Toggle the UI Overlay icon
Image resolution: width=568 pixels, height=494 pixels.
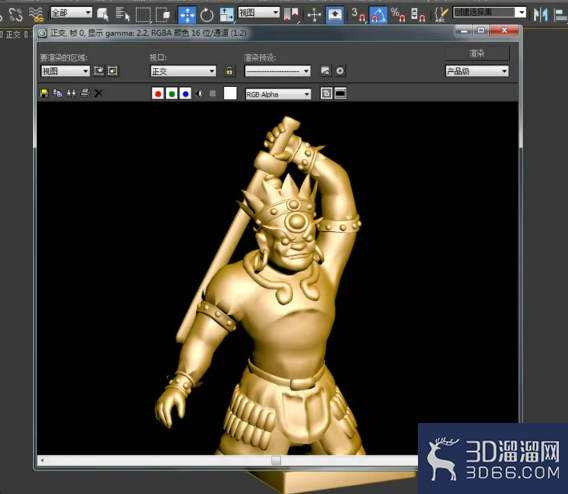click(x=326, y=93)
